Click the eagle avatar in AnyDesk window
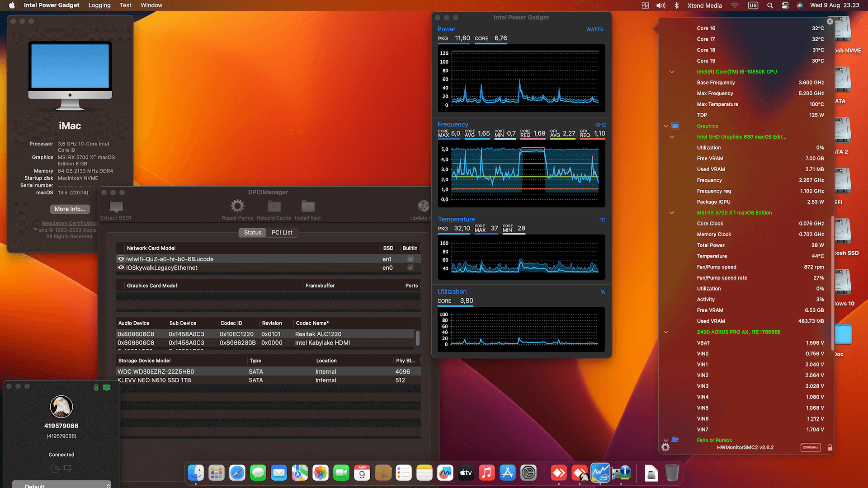Screen dimensions: 868x488 tap(61, 407)
